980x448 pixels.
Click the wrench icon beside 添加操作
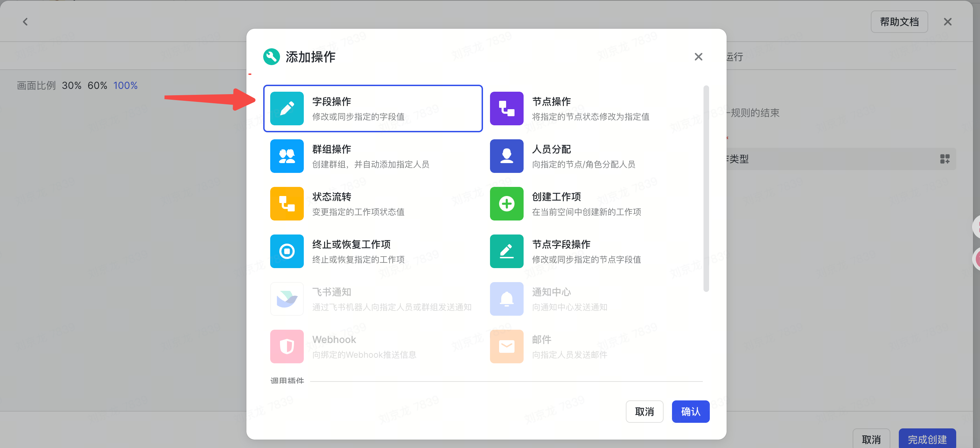pos(271,57)
